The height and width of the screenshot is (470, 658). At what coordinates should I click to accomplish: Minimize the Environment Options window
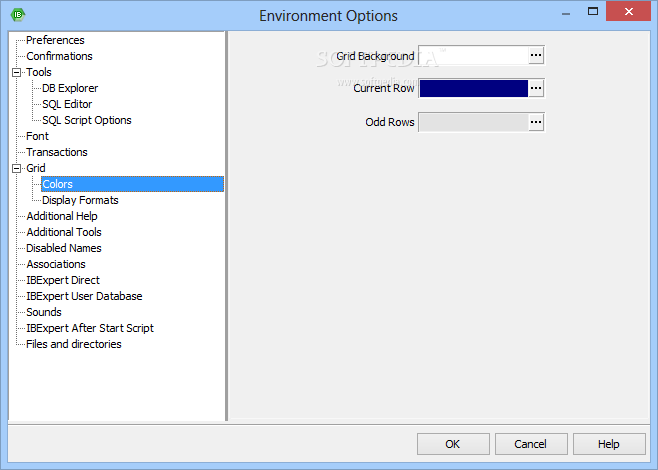[x=566, y=13]
